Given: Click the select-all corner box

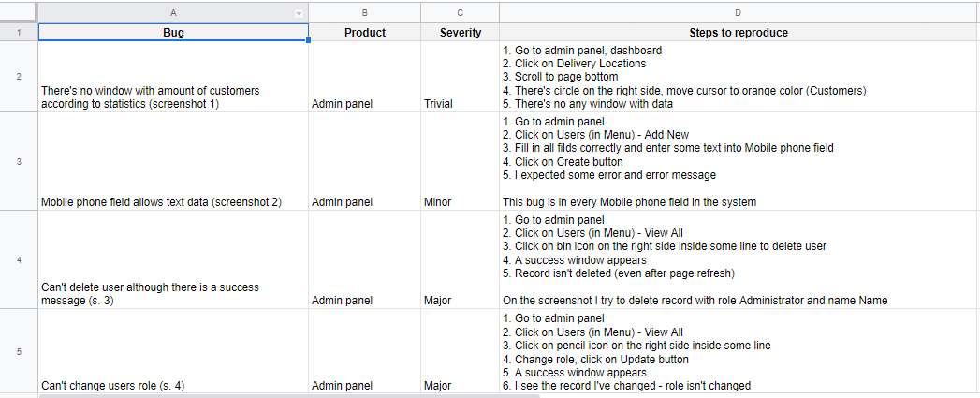Looking at the screenshot, I should pyautogui.click(x=18, y=12).
